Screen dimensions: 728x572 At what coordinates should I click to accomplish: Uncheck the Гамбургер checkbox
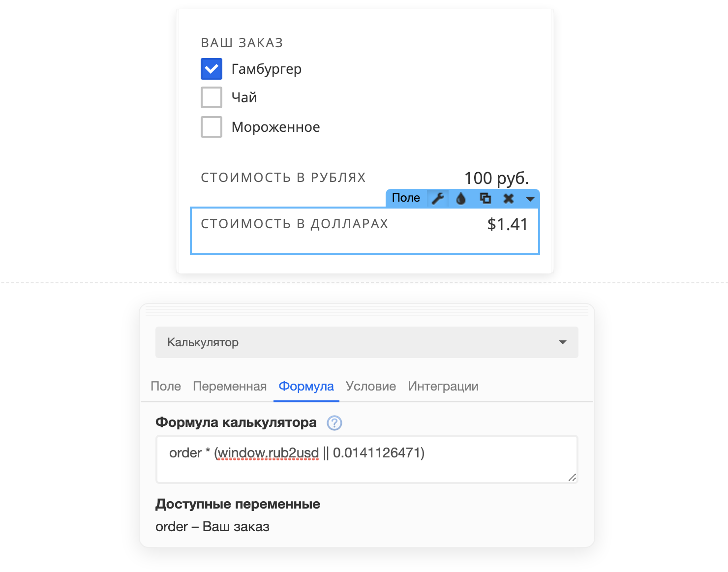(x=212, y=69)
